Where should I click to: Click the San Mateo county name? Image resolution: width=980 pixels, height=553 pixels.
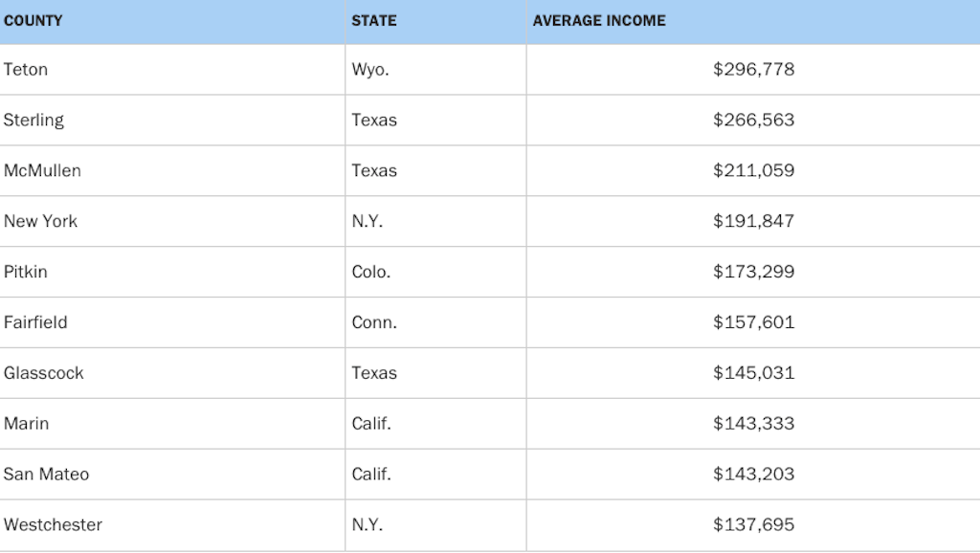tap(46, 475)
